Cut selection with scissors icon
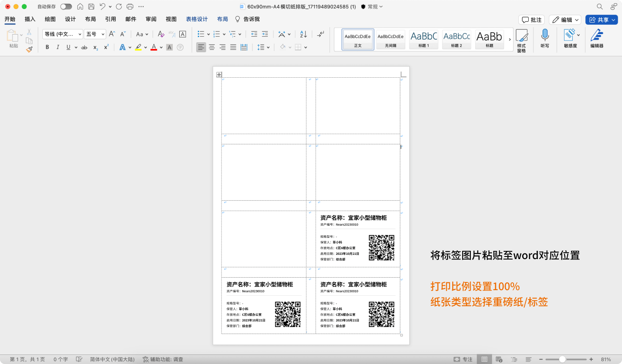622x364 pixels. 29,32
